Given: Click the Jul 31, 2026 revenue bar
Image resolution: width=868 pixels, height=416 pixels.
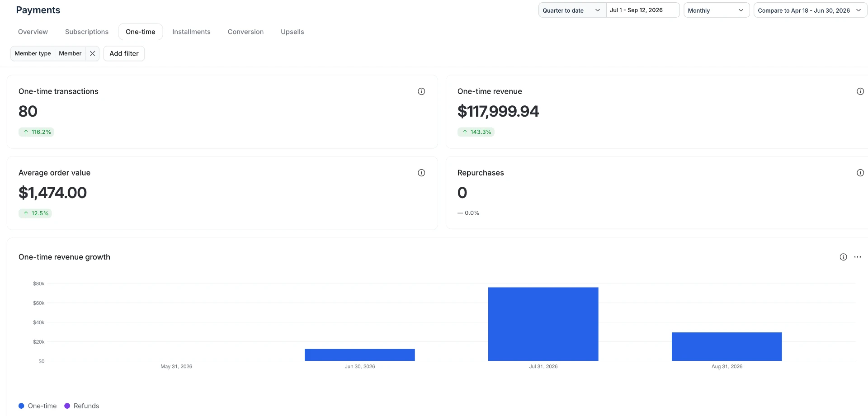Looking at the screenshot, I should (x=543, y=324).
